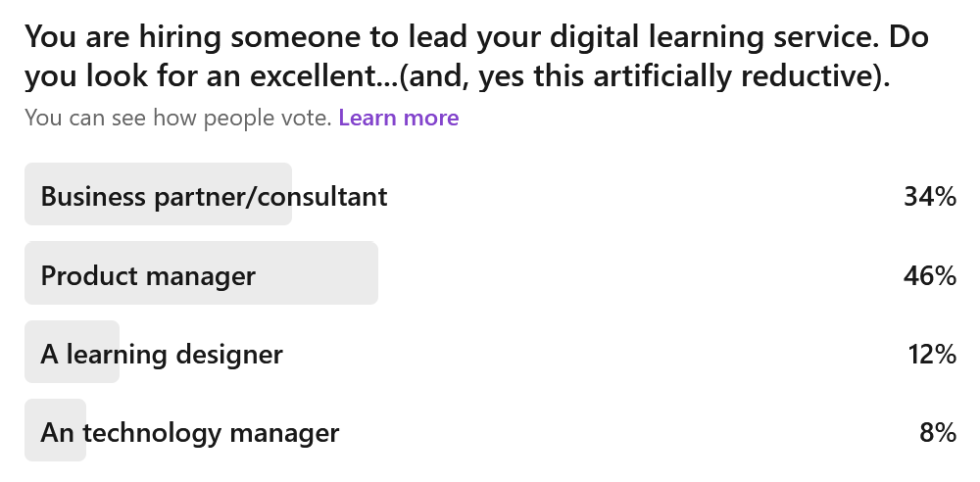Click the 34% result figure
980x482 pixels.
point(930,196)
